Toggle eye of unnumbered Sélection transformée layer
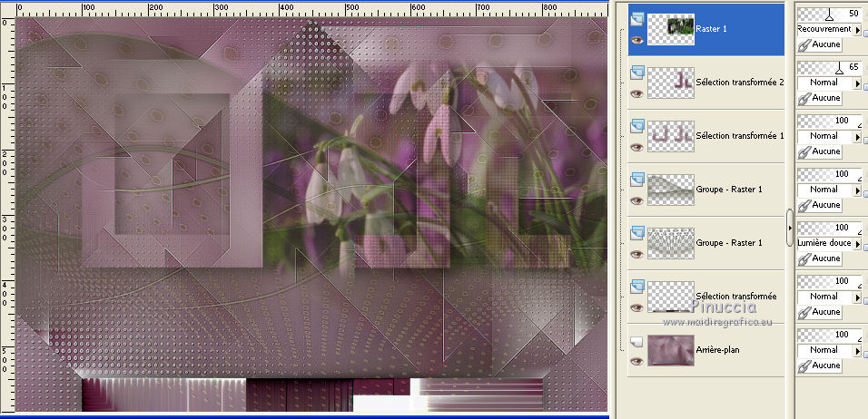This screenshot has height=419, width=868. coord(637,307)
